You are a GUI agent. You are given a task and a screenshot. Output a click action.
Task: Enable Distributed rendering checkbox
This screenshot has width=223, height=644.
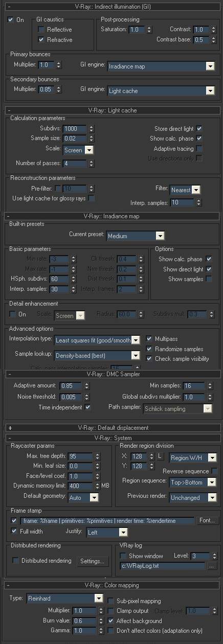pos(15,561)
